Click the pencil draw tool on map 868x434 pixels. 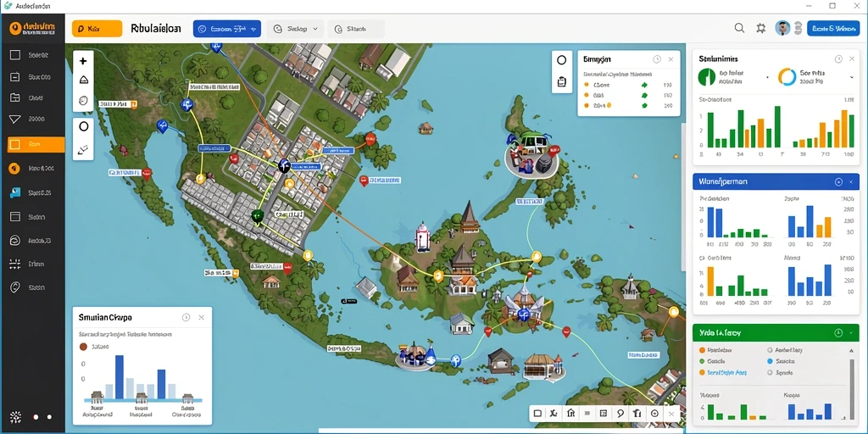(x=84, y=149)
